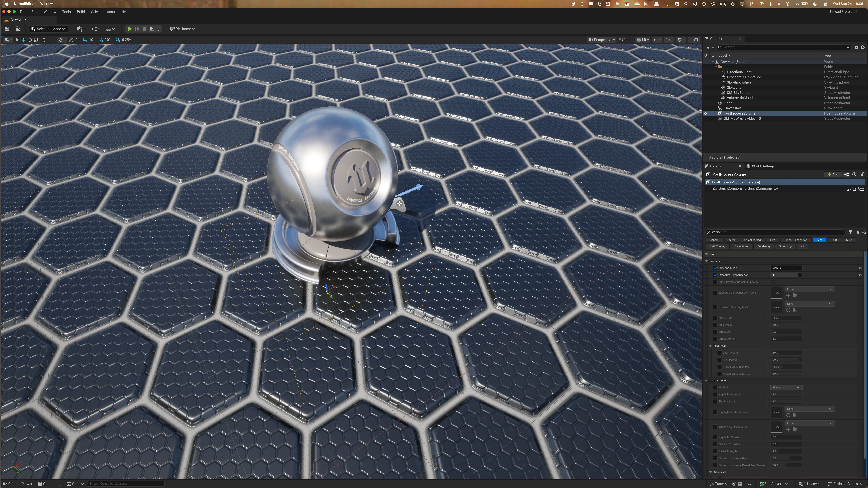The image size is (868, 488).
Task: Select SM_MatPreviewMesh_01 in the Outliner
Action: click(743, 119)
